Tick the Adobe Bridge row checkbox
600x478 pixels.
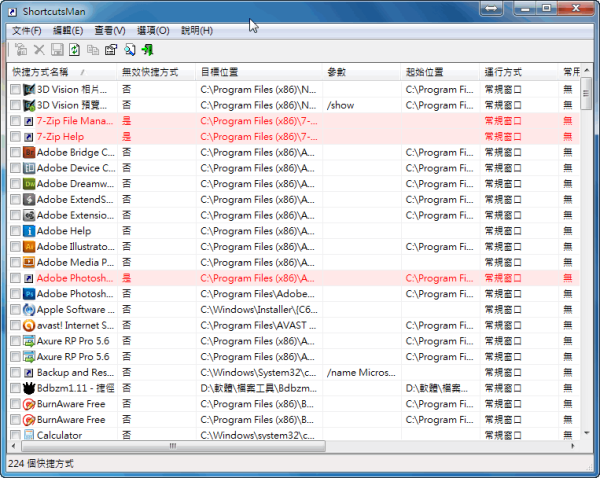coord(15,152)
